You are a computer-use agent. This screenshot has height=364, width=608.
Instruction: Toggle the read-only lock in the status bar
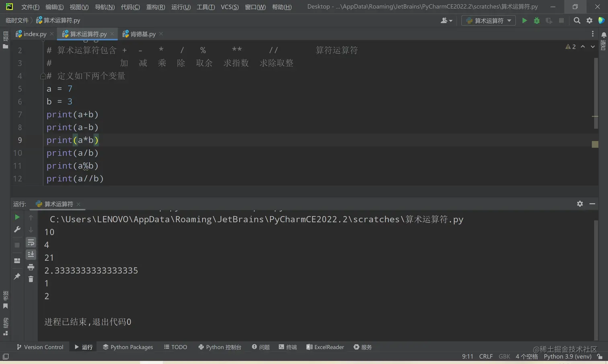click(600, 356)
